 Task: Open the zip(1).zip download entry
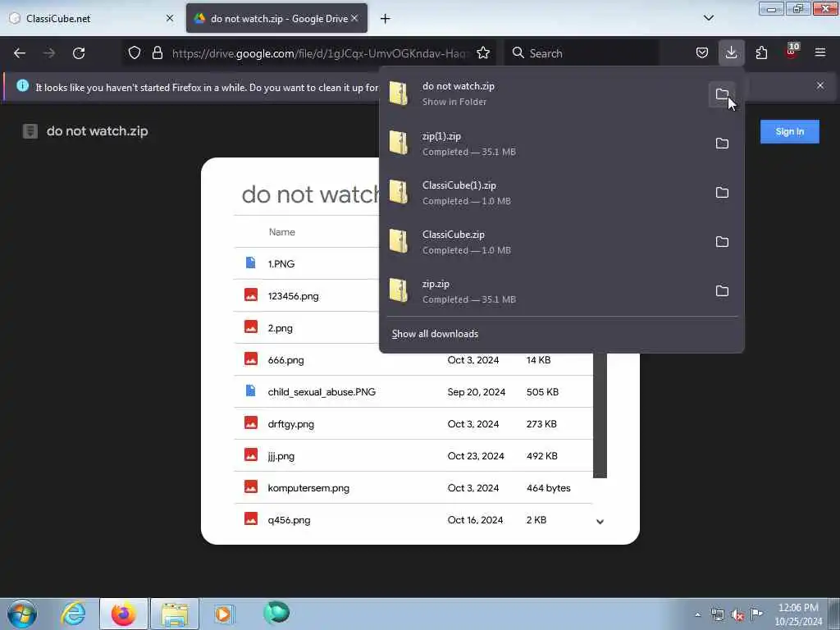coord(543,144)
